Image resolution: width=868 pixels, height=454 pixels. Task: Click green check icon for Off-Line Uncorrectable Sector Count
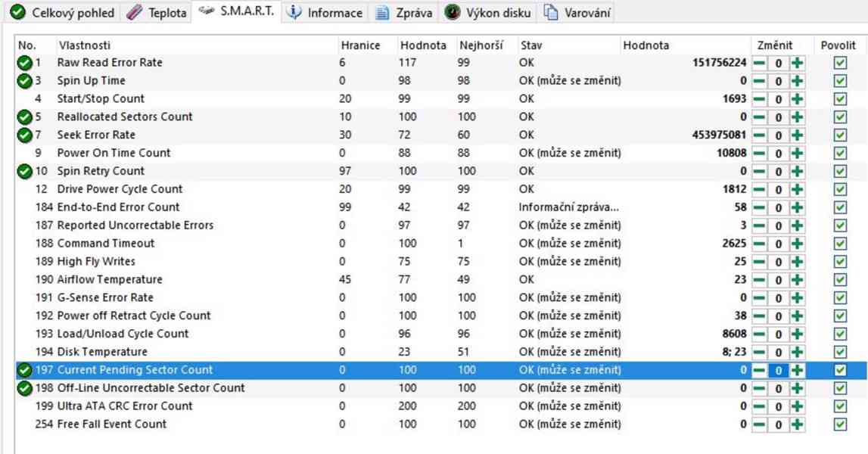24,389
